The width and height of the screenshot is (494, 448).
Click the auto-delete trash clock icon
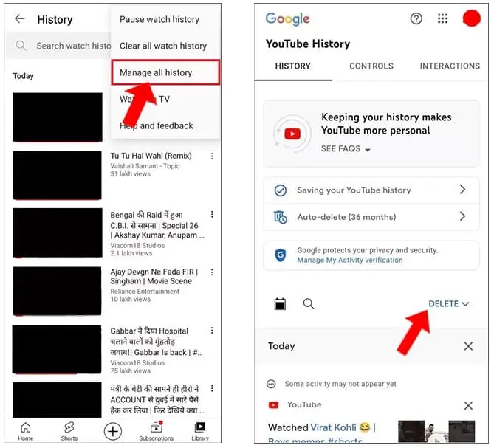coord(281,217)
